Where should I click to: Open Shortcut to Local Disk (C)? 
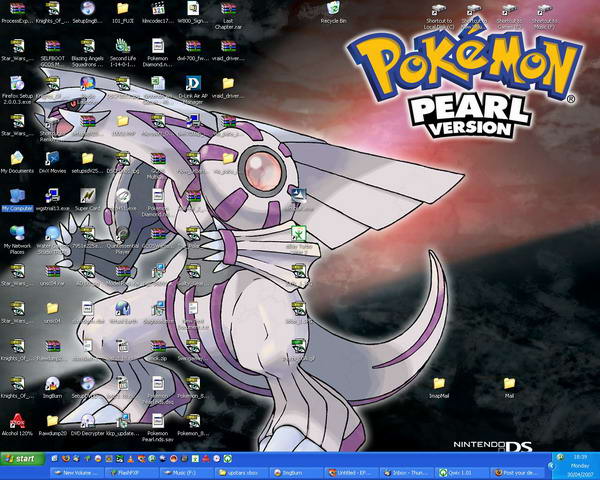point(439,15)
